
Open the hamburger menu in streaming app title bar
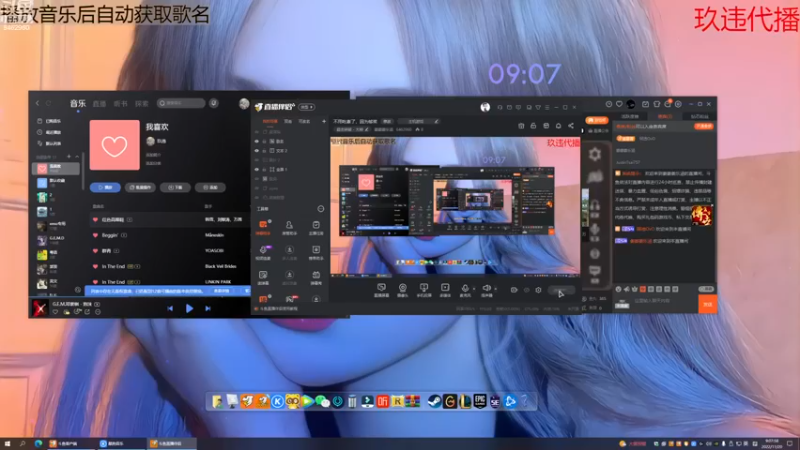pos(547,107)
